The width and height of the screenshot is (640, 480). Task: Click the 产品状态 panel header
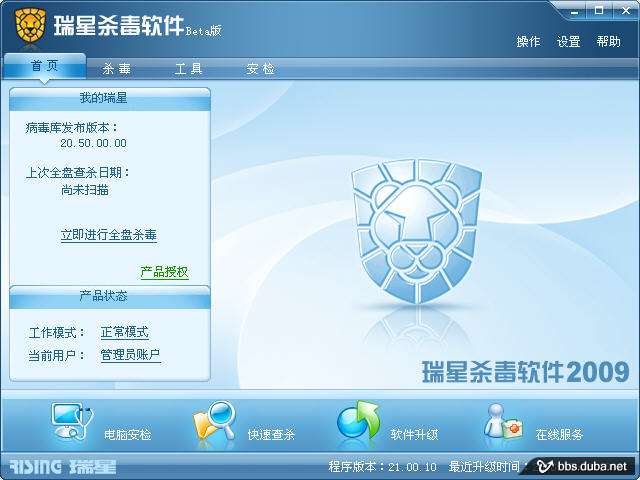[x=110, y=296]
